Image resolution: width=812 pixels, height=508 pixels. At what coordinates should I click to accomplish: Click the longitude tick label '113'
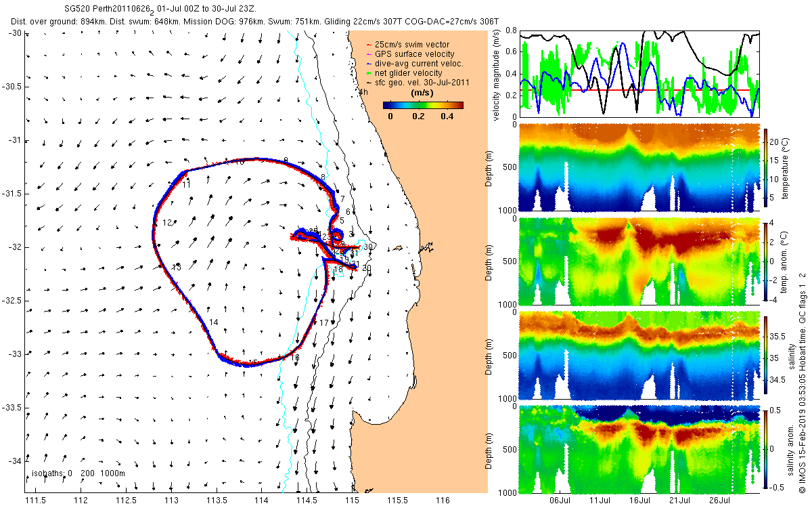click(171, 500)
